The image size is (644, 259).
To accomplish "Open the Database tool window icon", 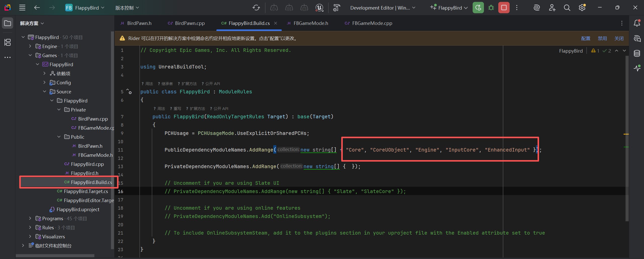I will (x=637, y=53).
